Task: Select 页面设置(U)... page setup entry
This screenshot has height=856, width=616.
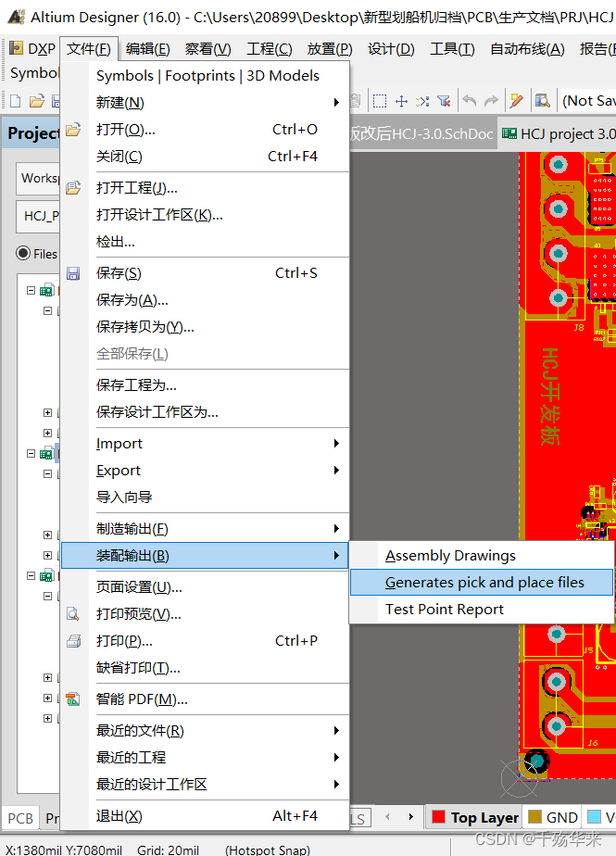Action: coord(205,587)
